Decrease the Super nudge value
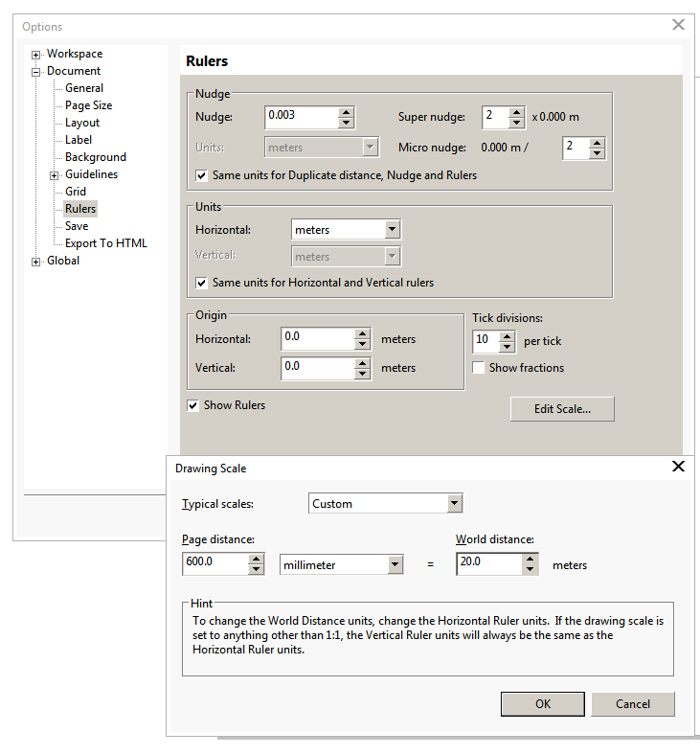The height and width of the screenshot is (755, 700). 516,123
